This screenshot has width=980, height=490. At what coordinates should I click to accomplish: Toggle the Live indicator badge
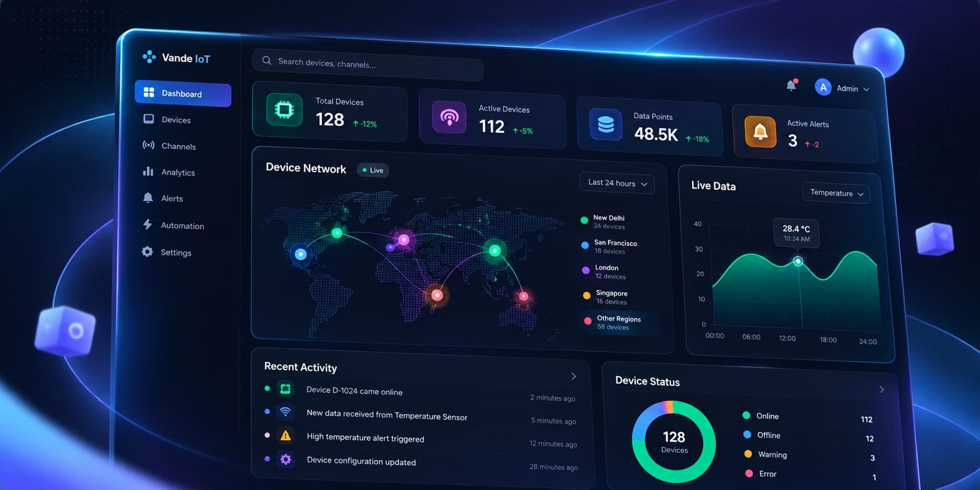373,170
